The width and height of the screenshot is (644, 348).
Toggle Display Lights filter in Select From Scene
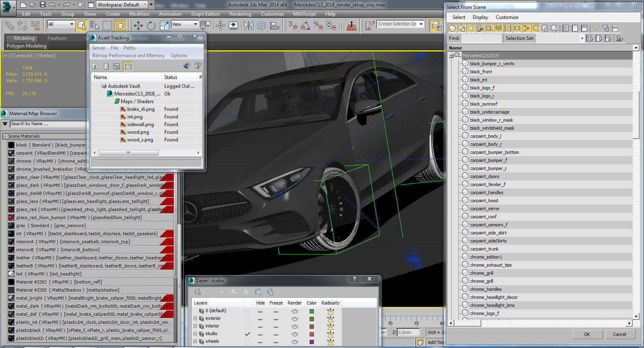click(471, 28)
